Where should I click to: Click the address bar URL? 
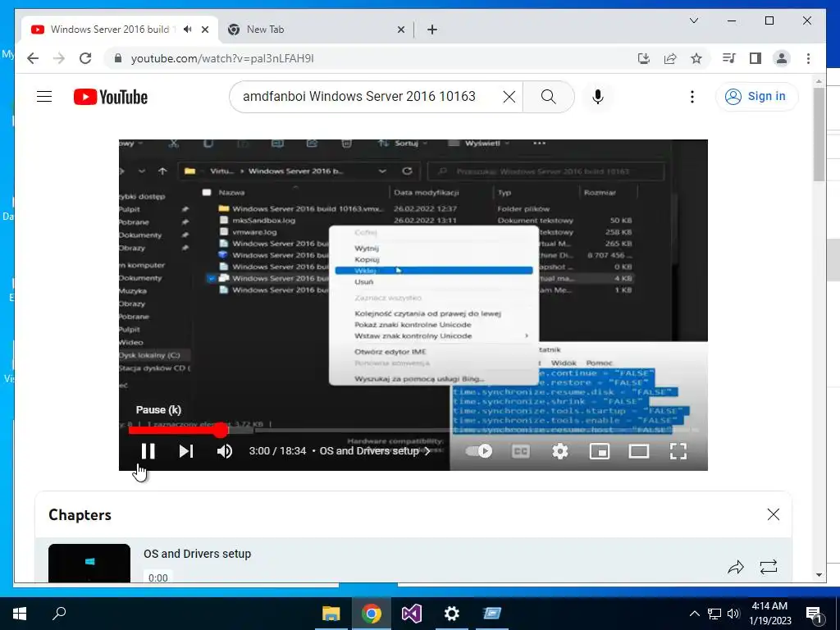tap(222, 58)
